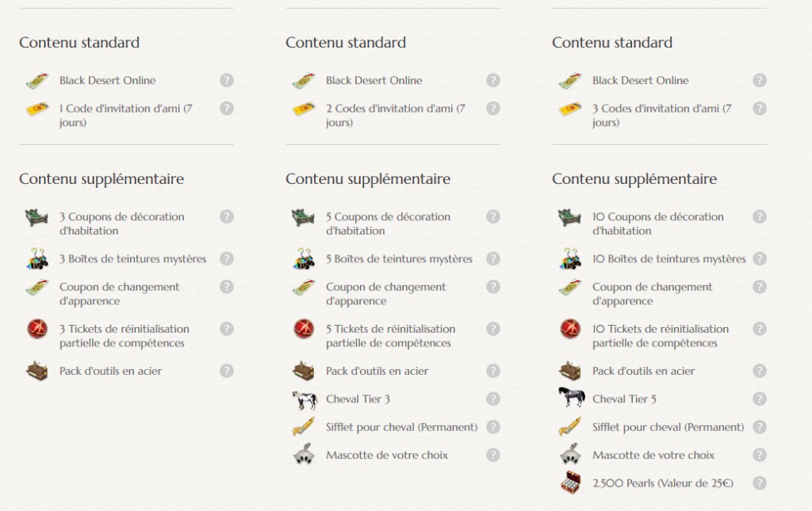Click the steel tool pack icon in the left column
Viewport: 812px width, 511px height.
(37, 371)
